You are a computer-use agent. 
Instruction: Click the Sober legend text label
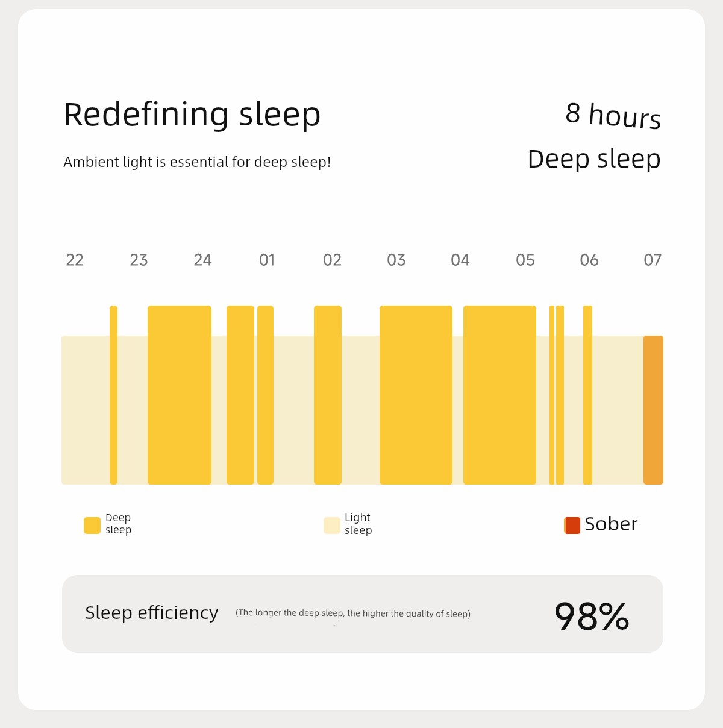click(x=611, y=524)
